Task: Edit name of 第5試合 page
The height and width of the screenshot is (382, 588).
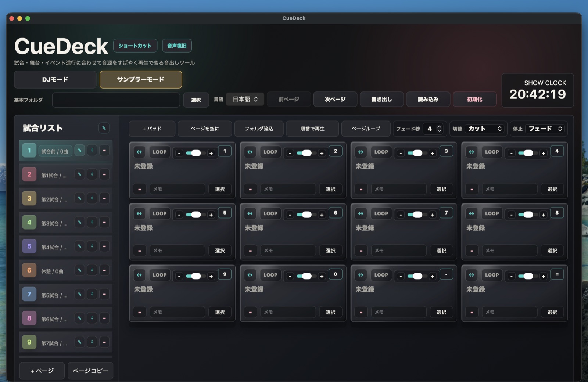Action: pos(79,294)
